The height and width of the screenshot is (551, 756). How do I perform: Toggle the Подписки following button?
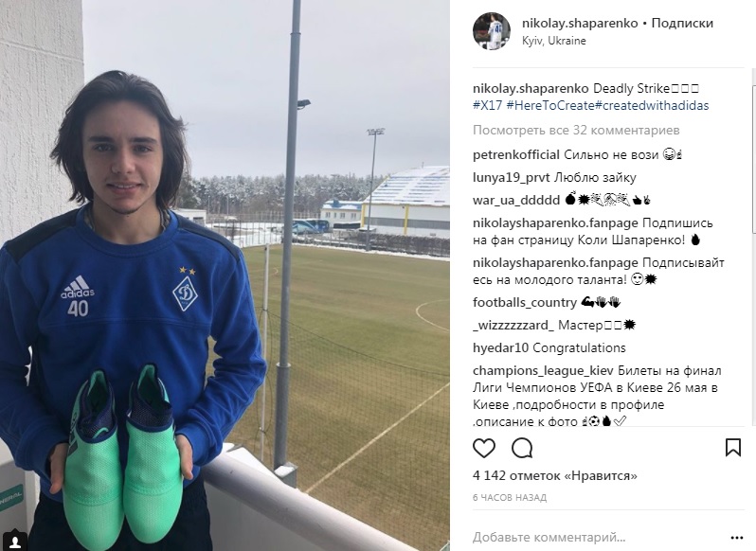coord(682,23)
